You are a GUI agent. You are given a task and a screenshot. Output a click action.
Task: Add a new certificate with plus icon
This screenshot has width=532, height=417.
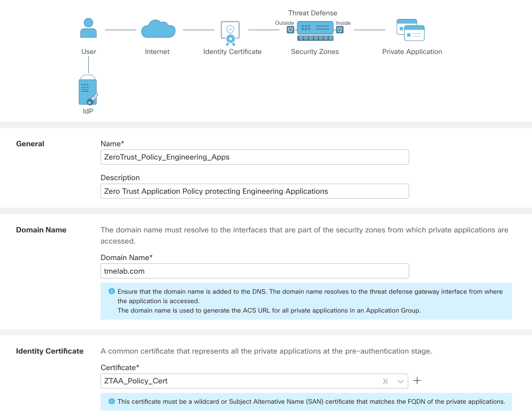tap(417, 381)
